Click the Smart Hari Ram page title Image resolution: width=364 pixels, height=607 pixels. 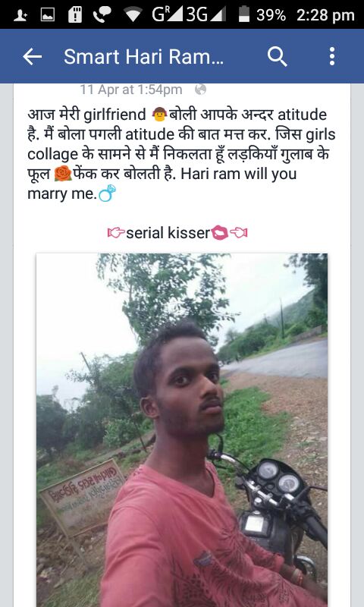pos(143,57)
